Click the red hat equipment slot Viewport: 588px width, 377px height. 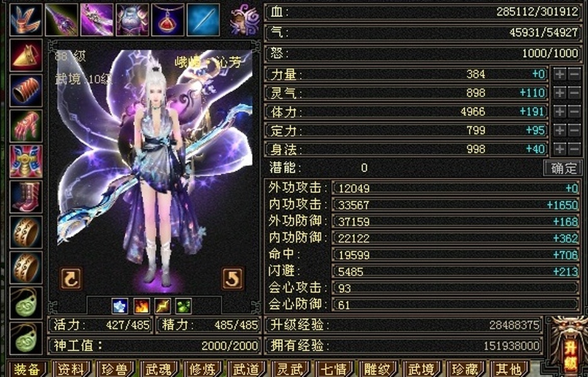(x=26, y=55)
